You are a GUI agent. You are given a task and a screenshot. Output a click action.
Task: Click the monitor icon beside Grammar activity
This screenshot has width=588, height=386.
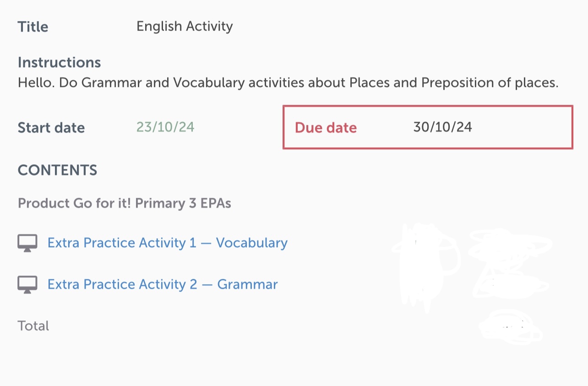tap(27, 285)
